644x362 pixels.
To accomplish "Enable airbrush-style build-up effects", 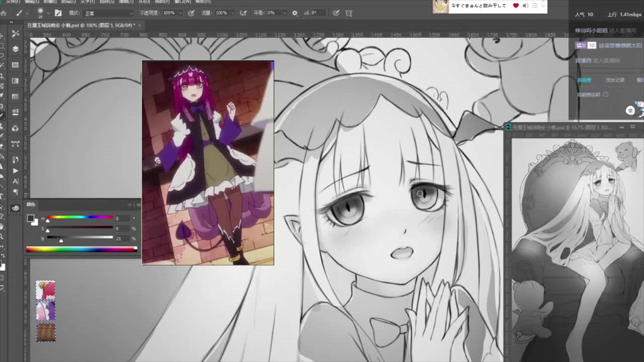I will tap(243, 13).
